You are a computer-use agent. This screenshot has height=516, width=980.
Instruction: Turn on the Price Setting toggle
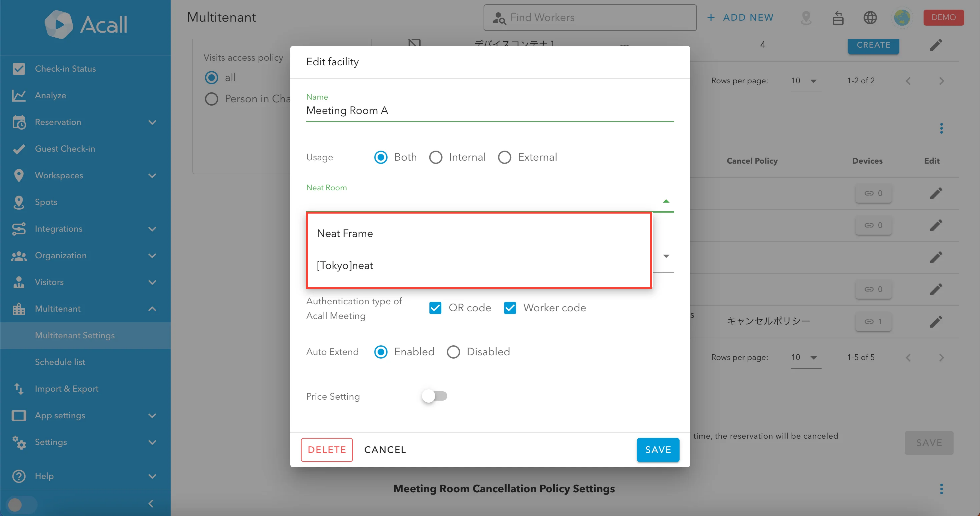pyautogui.click(x=434, y=396)
